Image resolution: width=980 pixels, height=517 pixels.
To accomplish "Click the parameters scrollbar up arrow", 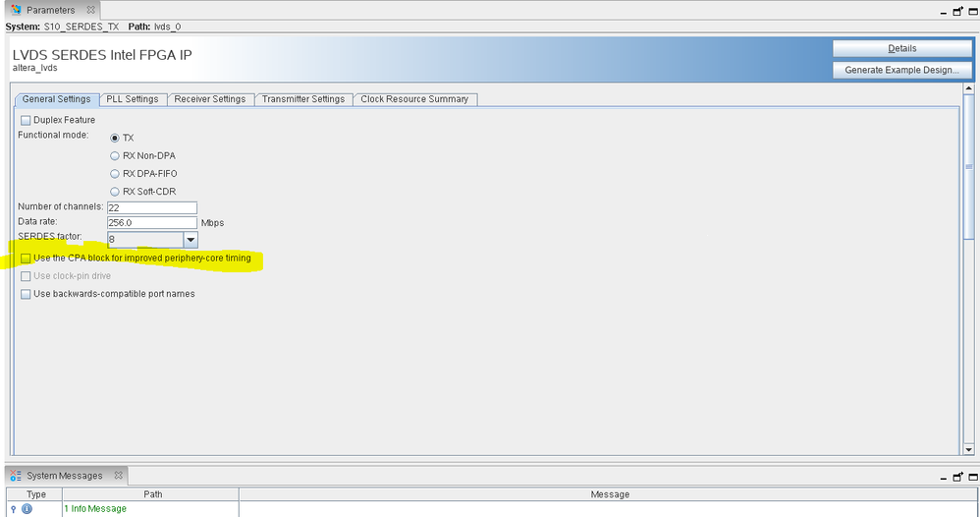I will 969,88.
